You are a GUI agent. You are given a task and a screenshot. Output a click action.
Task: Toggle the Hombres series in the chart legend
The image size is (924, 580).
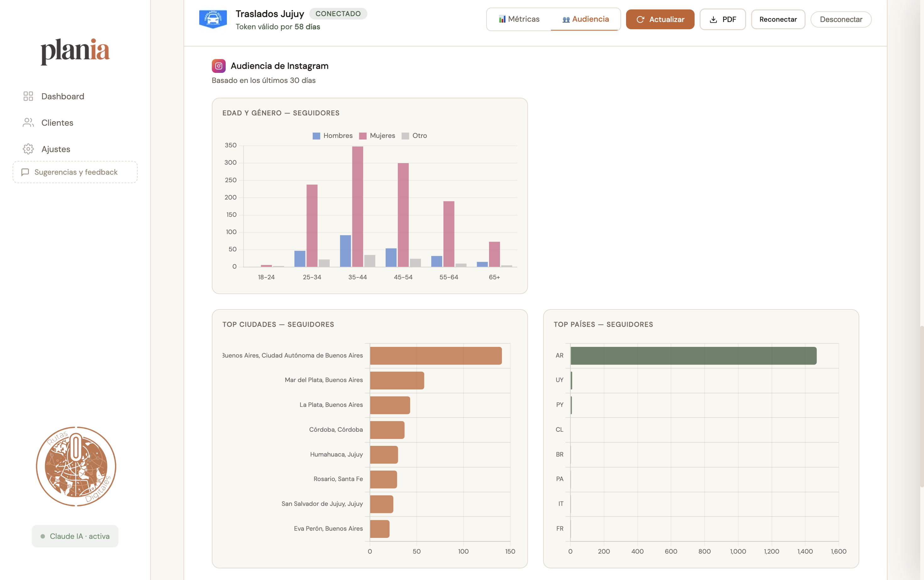coord(333,135)
